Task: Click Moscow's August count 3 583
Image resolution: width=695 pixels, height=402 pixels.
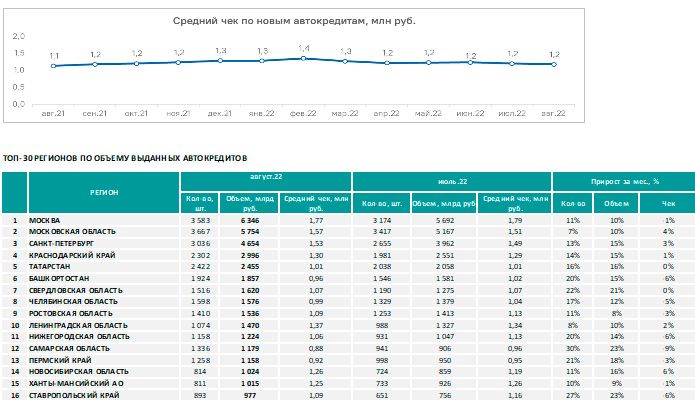Action: [200, 220]
